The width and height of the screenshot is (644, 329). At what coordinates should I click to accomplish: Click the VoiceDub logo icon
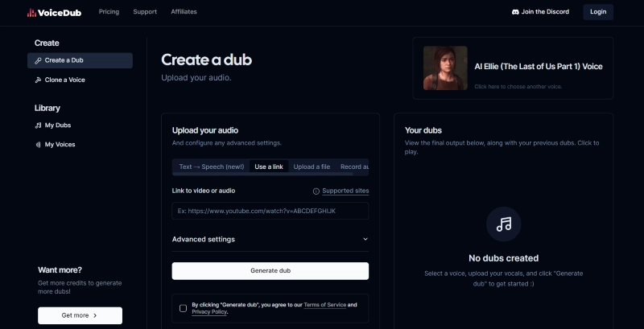pyautogui.click(x=31, y=12)
